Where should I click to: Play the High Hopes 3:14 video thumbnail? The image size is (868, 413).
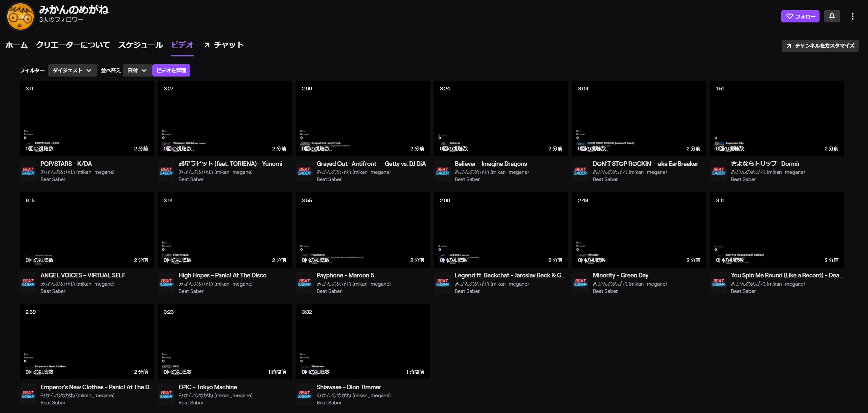pos(225,230)
